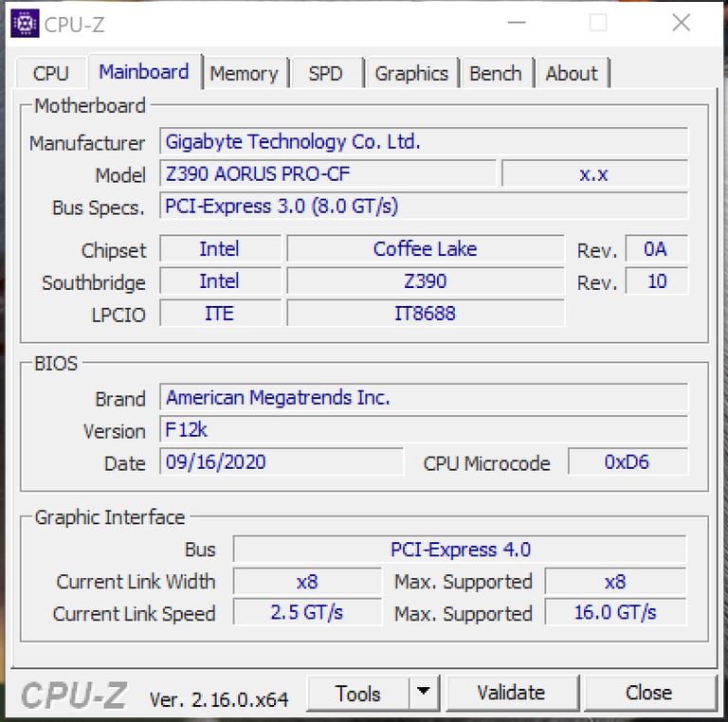Click the BIOS version F12k field
This screenshot has width=728, height=722.
click(x=424, y=429)
